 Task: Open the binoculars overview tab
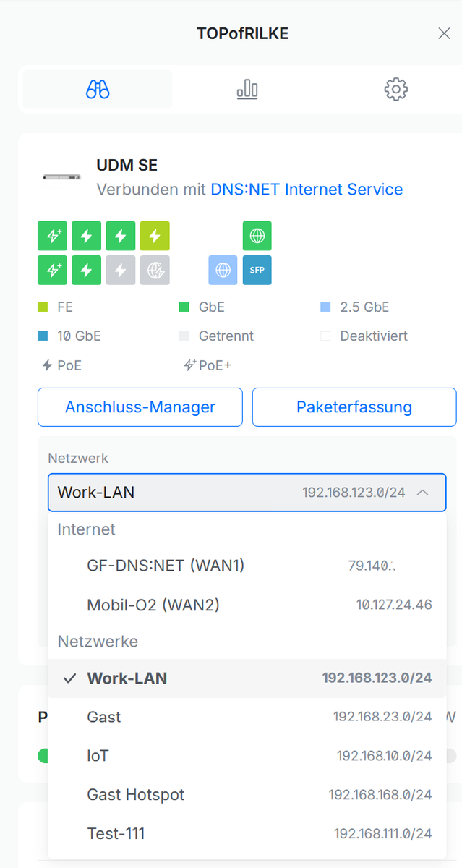pyautogui.click(x=98, y=90)
